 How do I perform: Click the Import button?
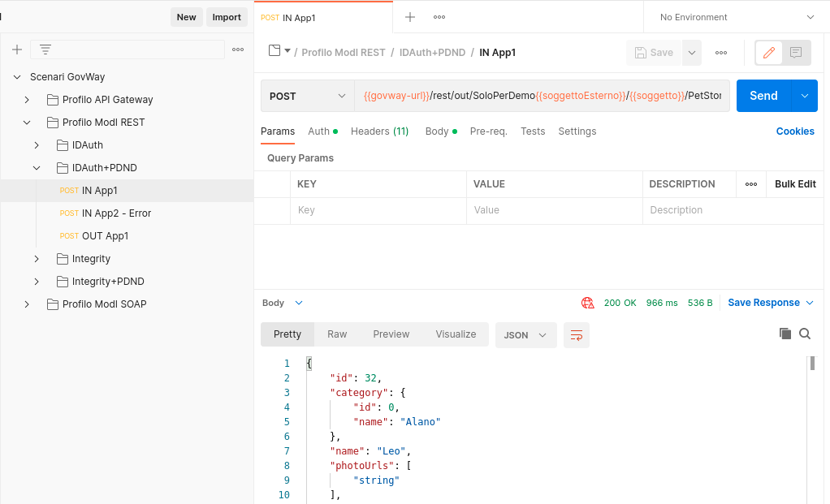click(x=227, y=17)
